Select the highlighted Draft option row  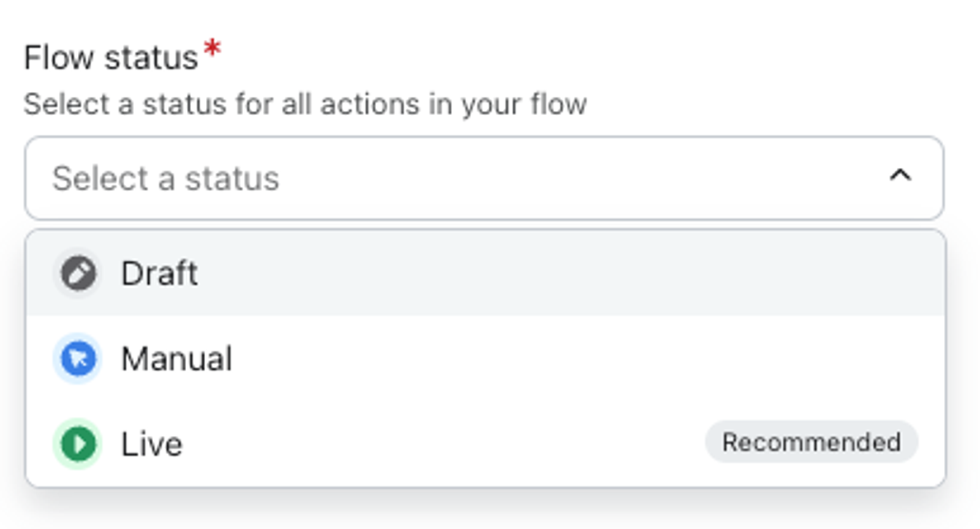[485, 273]
